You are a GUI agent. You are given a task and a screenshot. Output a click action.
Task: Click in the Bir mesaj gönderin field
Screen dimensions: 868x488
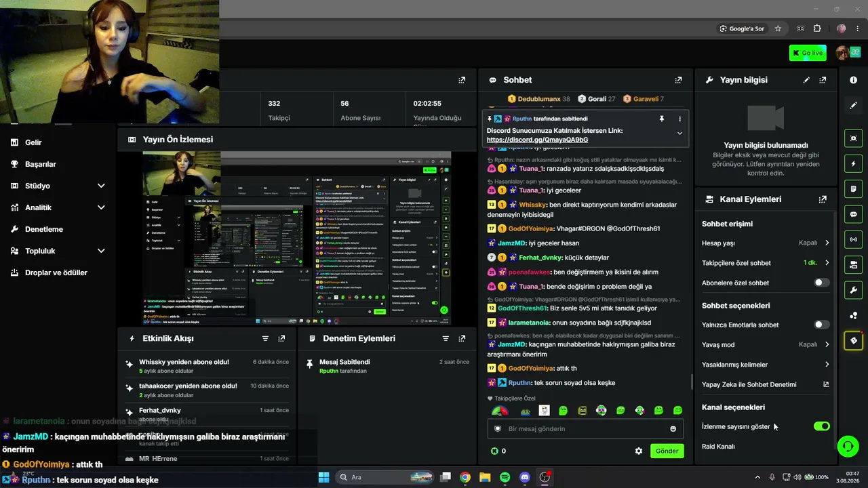(585, 428)
